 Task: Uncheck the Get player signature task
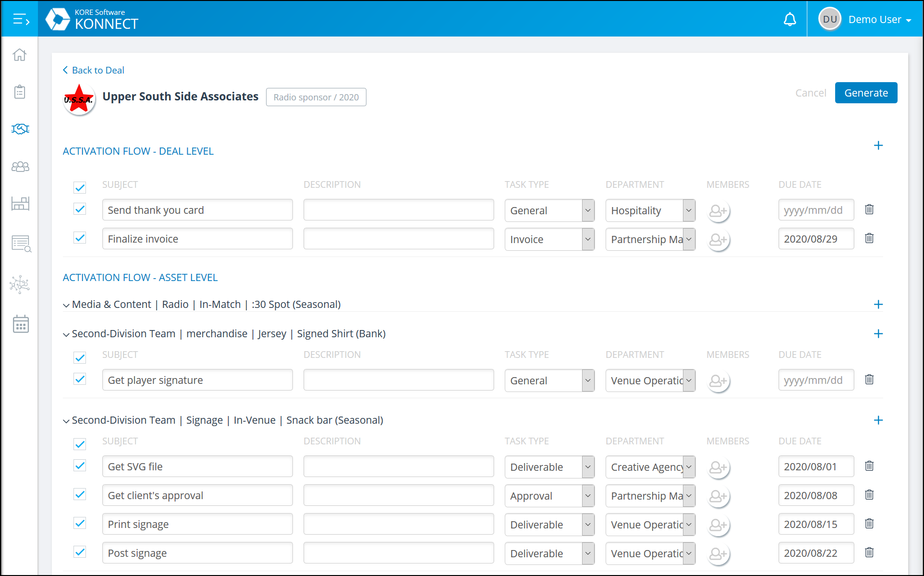(80, 379)
